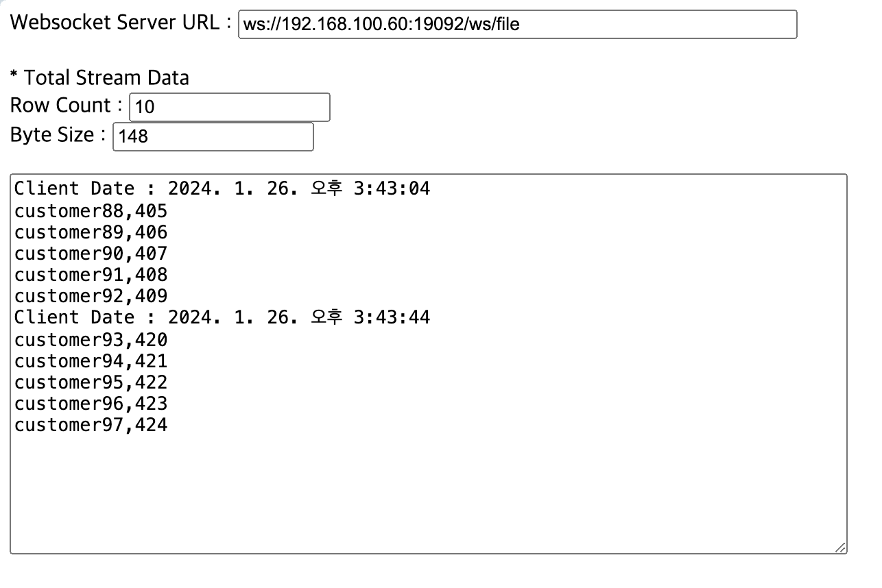The width and height of the screenshot is (882, 588).
Task: Click the textarea resize handle corner
Action: click(x=841, y=548)
